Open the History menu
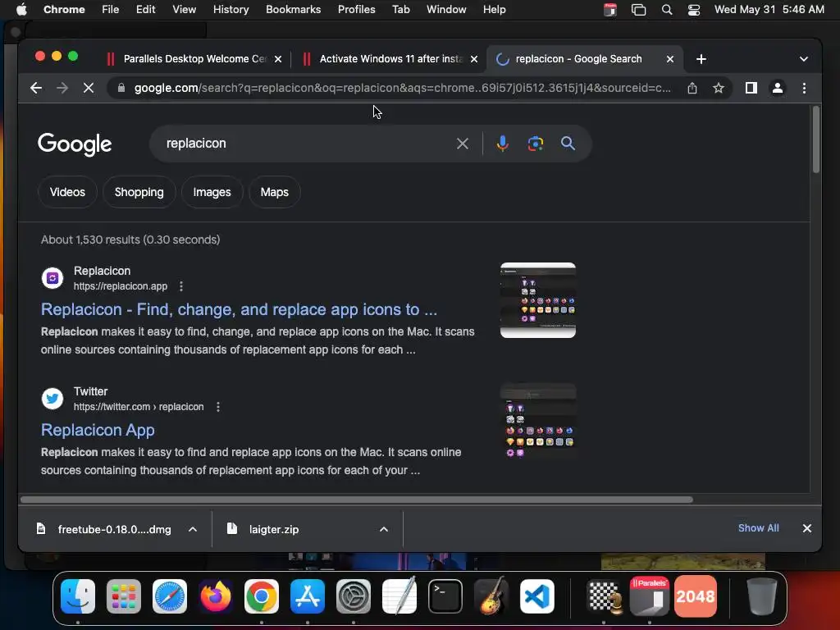 (x=231, y=10)
